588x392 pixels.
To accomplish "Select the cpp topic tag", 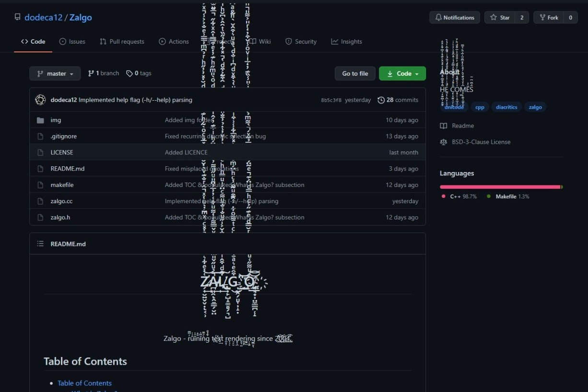I will click(480, 107).
